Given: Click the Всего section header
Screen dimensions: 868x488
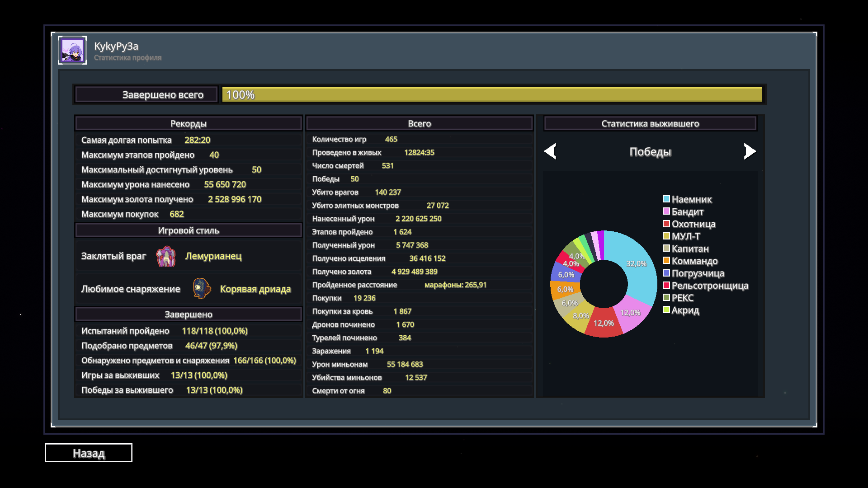Looking at the screenshot, I should pos(420,124).
